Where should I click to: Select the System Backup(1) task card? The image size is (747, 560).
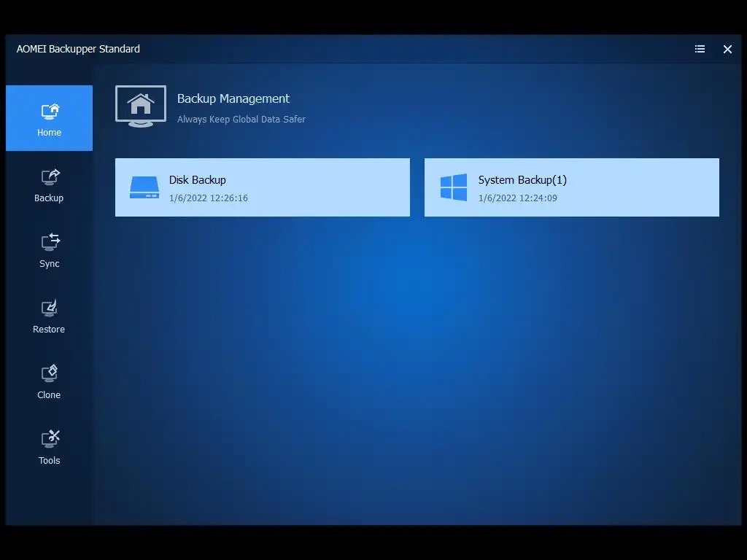coord(572,187)
